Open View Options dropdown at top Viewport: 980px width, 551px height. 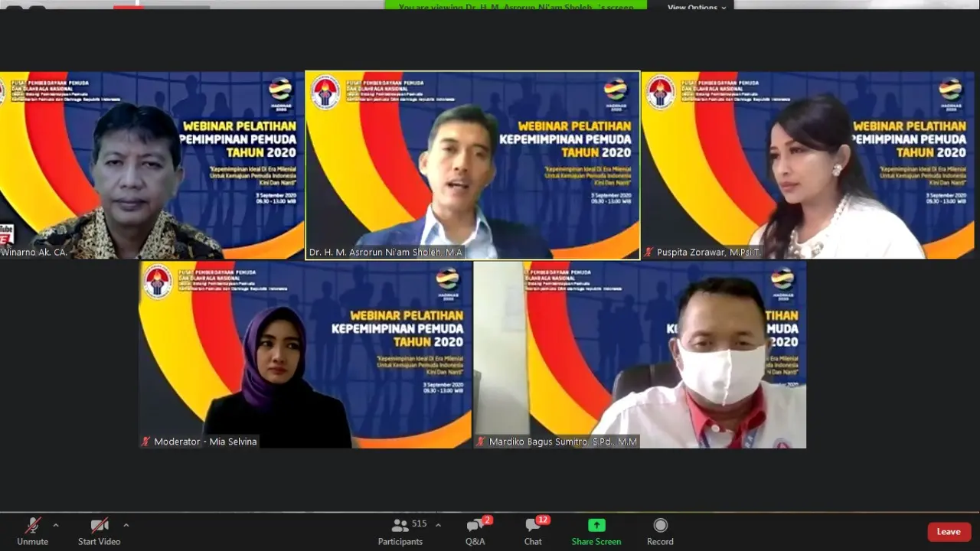coord(697,6)
